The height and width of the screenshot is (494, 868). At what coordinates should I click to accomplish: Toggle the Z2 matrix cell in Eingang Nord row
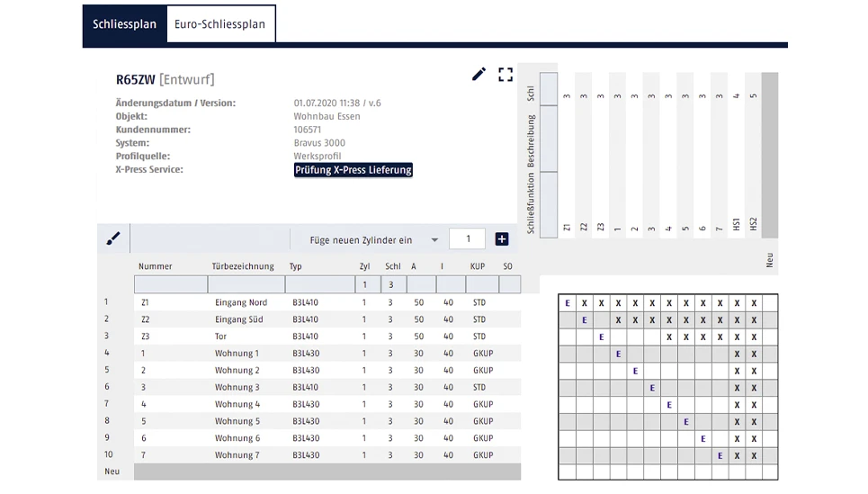(x=584, y=303)
